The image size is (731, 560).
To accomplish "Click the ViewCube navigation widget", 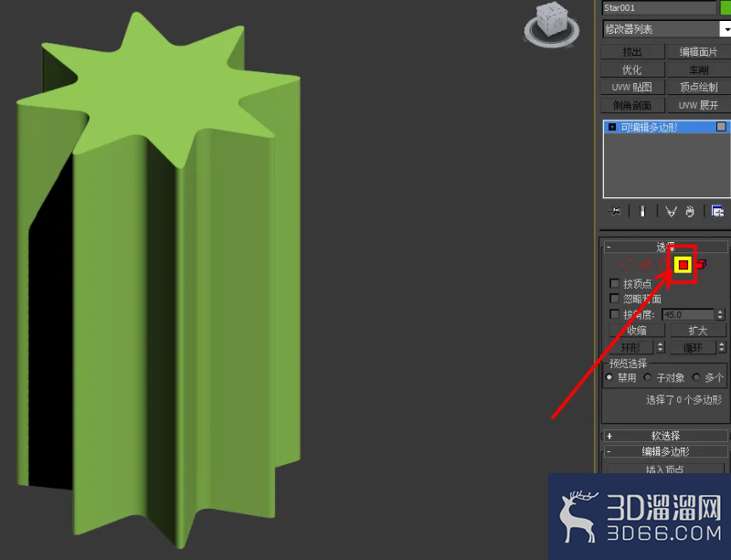I will [552, 25].
